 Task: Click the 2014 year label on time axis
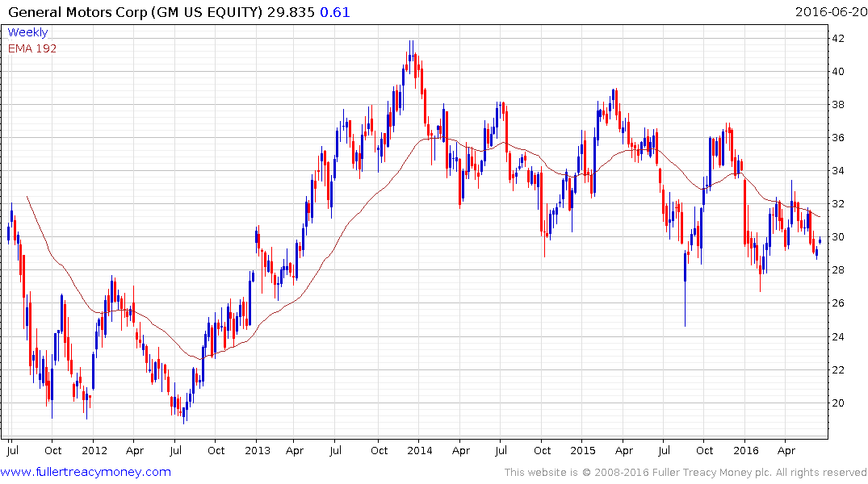click(x=420, y=450)
